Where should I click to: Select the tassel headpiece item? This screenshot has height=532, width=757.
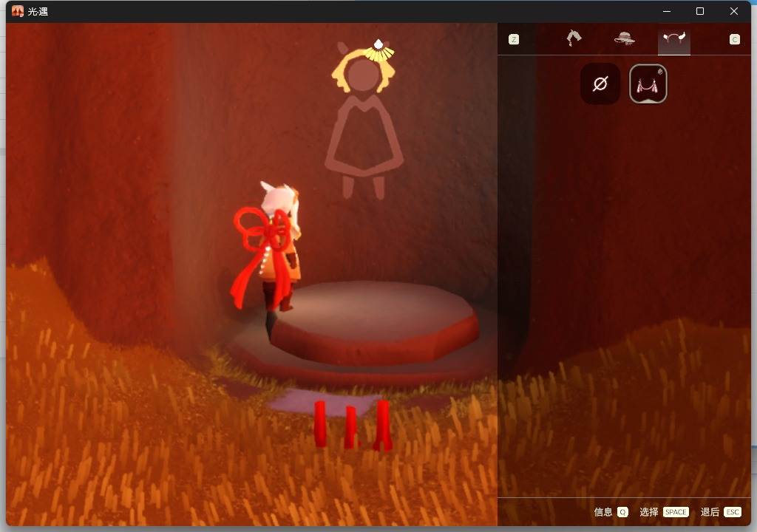648,84
